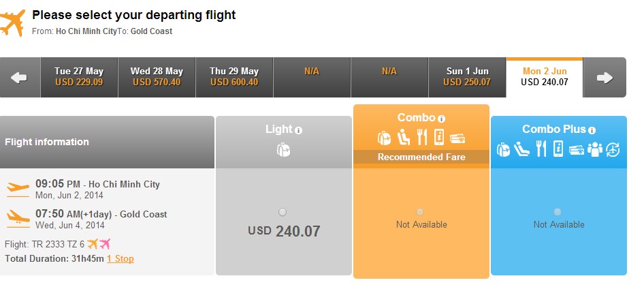The width and height of the screenshot is (644, 289).
Task: Open the Combo fare info icon
Action: [442, 119]
